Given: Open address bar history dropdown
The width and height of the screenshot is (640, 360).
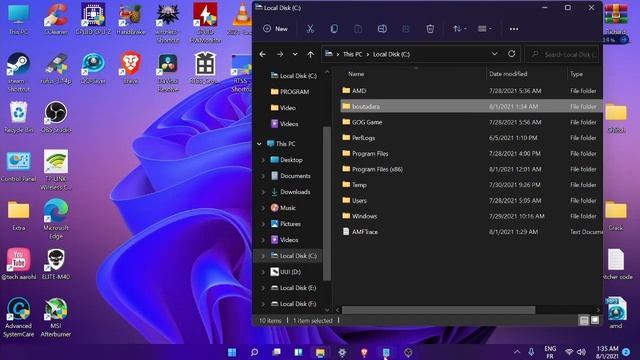Looking at the screenshot, I should click(x=494, y=54).
